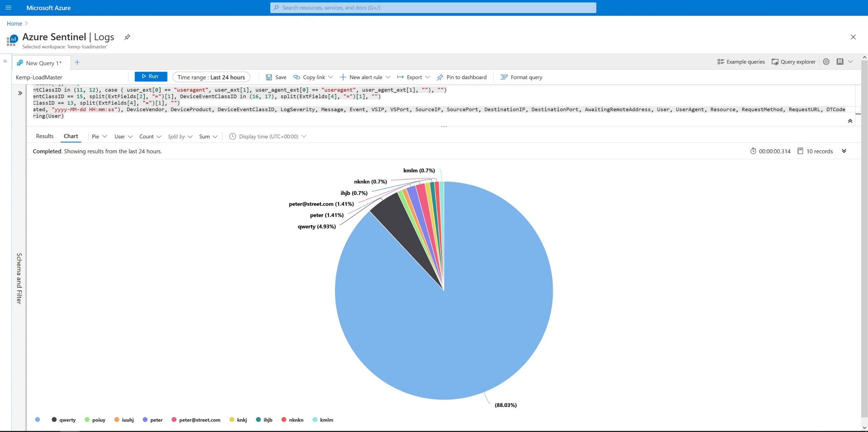Go to Home breadcrumb link

tap(14, 24)
